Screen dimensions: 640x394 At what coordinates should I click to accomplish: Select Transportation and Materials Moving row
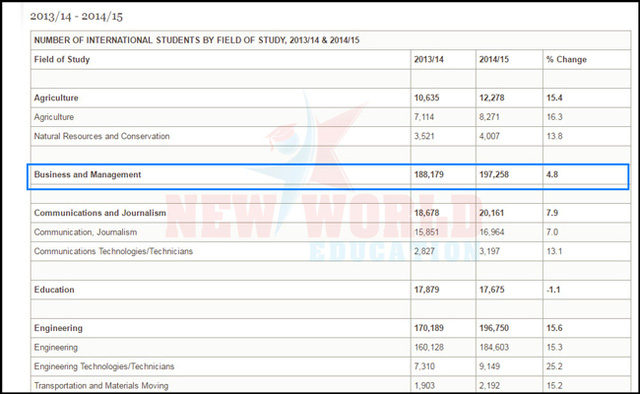330,385
